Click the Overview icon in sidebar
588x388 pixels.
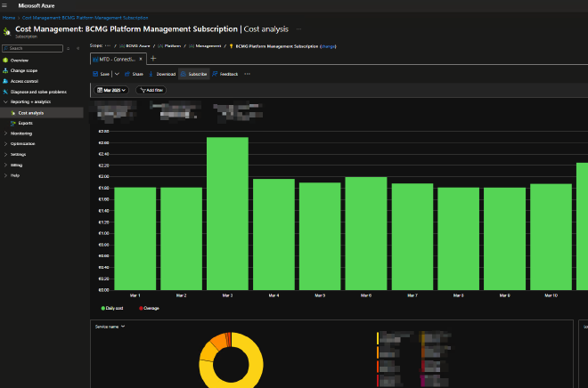tap(5, 60)
